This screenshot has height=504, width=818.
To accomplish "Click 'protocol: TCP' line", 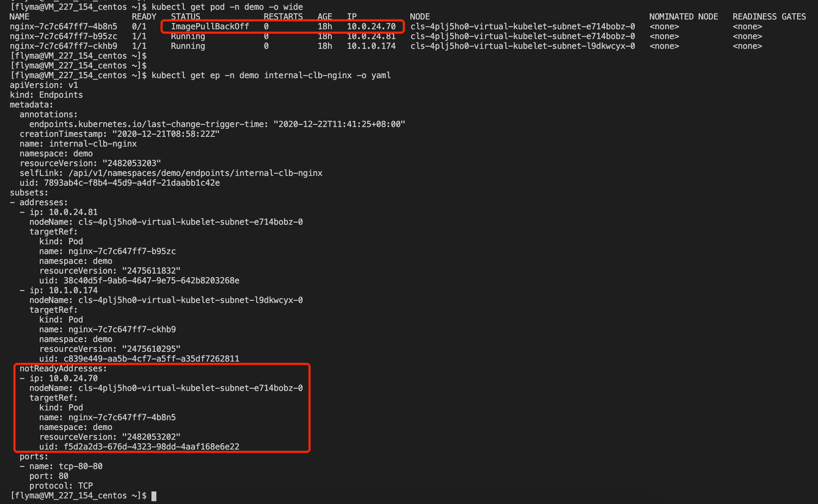I will pos(61,486).
